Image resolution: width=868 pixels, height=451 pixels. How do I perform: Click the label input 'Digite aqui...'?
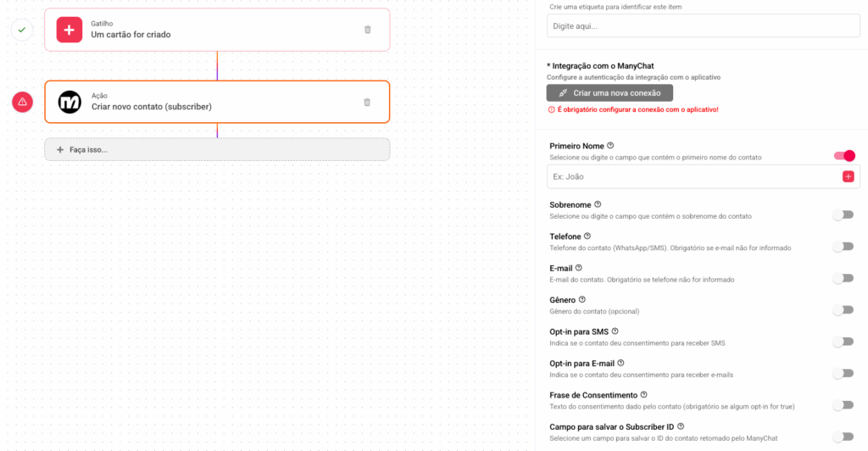pos(704,26)
